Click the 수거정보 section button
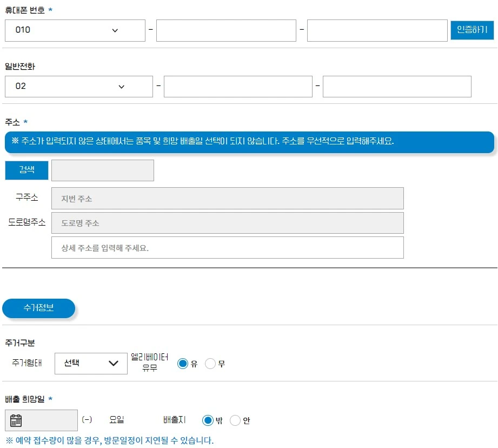Screen dimensions: 498x448 [x=38, y=308]
